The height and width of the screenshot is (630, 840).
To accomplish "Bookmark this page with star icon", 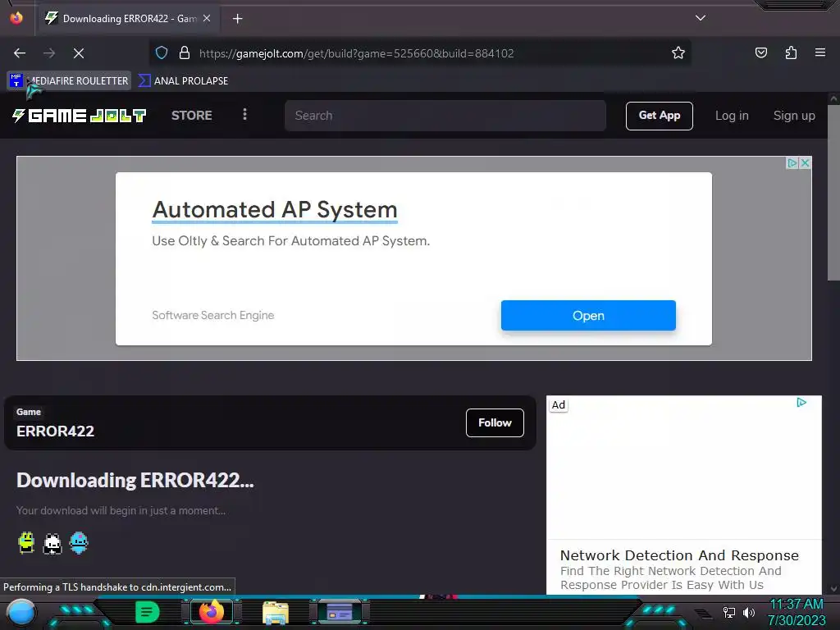I will tap(678, 52).
